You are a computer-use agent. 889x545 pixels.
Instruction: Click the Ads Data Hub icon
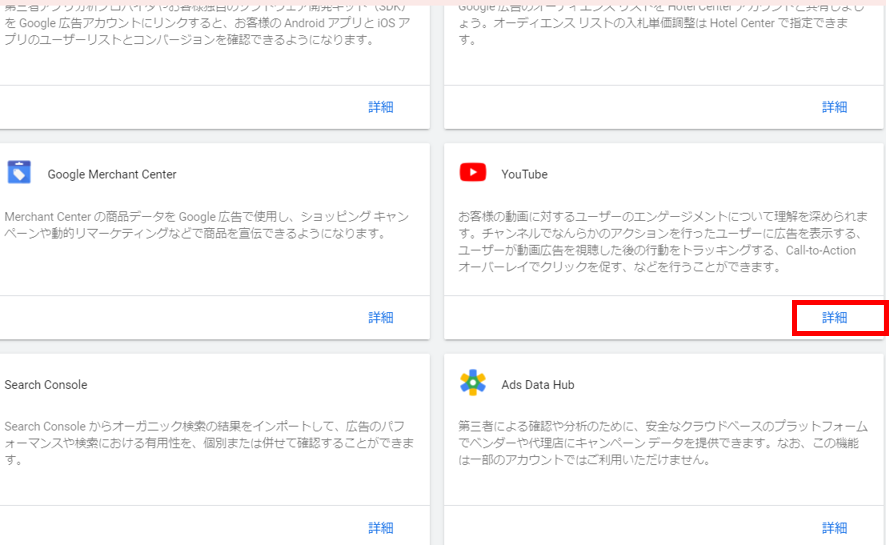pos(473,383)
